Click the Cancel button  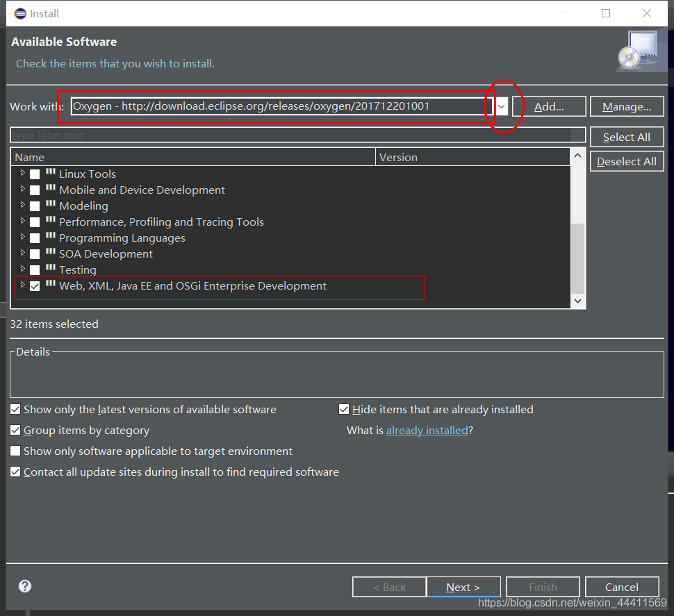[622, 587]
